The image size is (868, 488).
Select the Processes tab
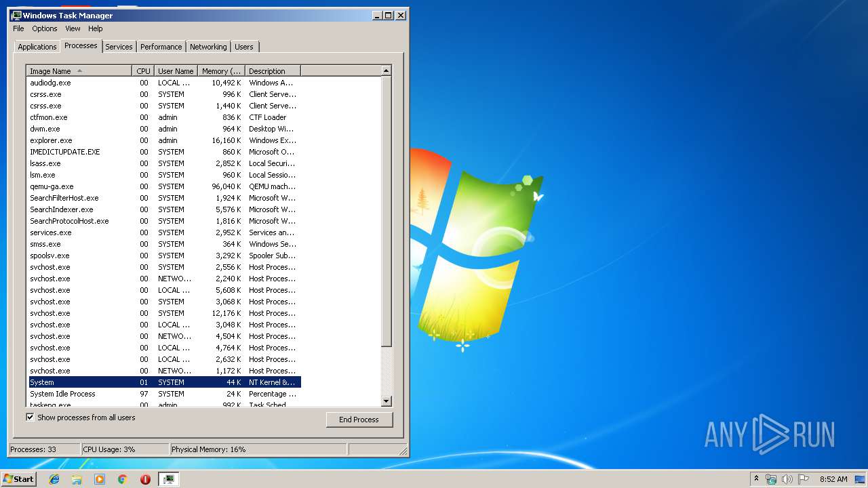click(x=81, y=45)
